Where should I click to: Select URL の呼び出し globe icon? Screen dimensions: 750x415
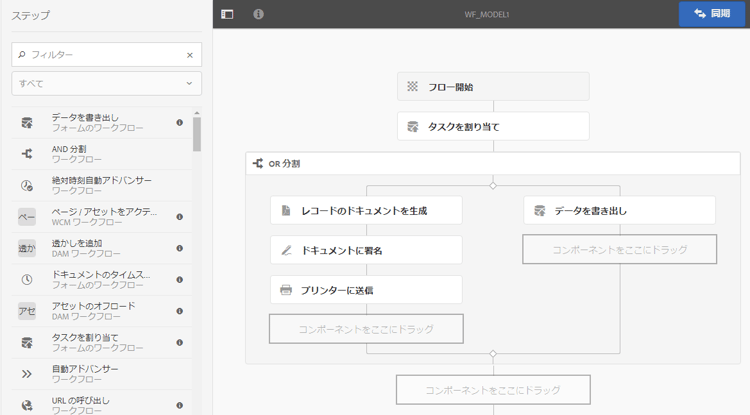[27, 405]
